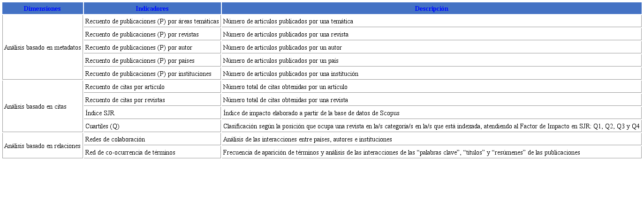Screen dimensions: 644x223
Task: Click Recuento de publicaciones por revistas cell
Action: pos(142,34)
